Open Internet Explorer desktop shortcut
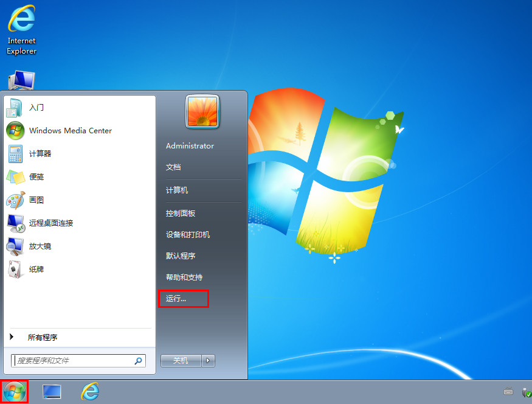 click(x=21, y=30)
